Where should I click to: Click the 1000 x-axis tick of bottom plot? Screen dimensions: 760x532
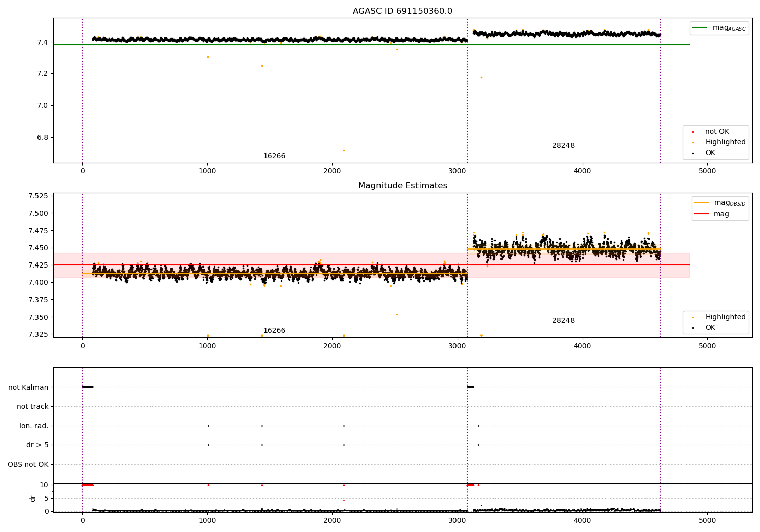(207, 520)
